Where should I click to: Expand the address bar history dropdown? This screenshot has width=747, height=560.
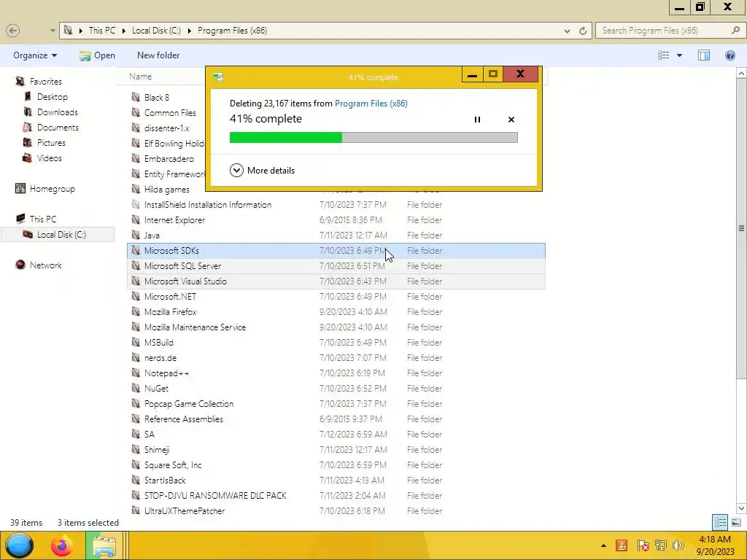pos(567,31)
